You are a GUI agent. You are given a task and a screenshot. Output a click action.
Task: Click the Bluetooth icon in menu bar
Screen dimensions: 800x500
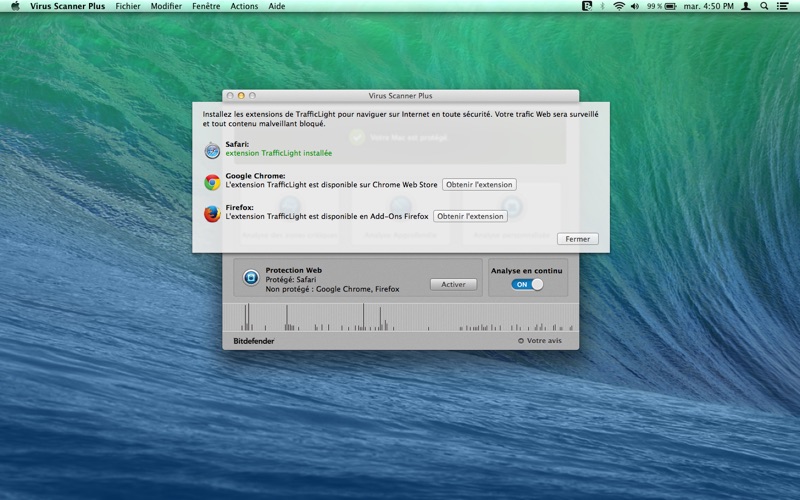pyautogui.click(x=603, y=6)
